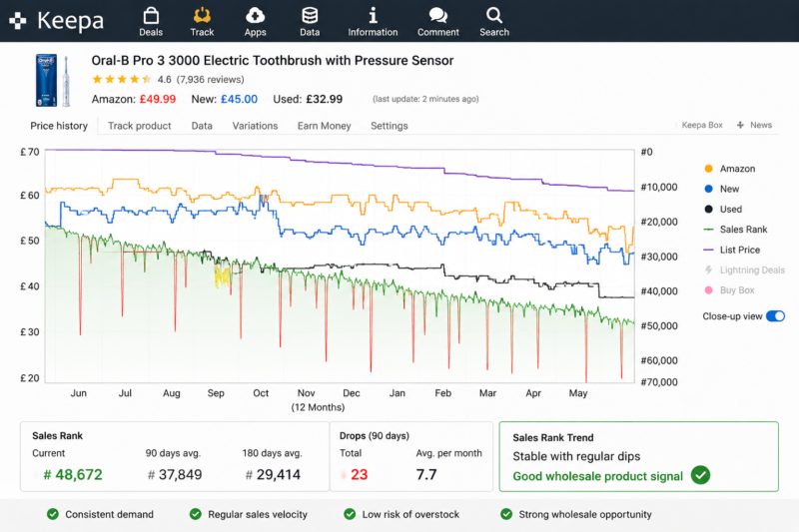Click the Keepa logo icon
Viewport: 799px width, 532px height.
coord(18,21)
